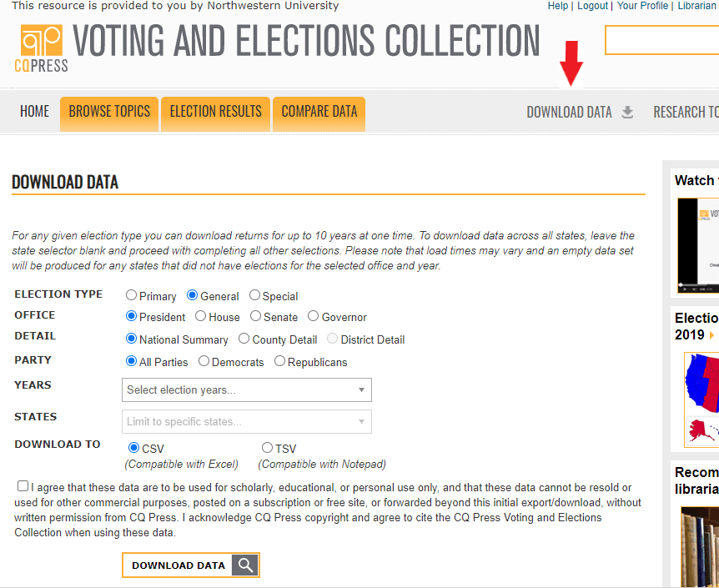Select the County Detail option

click(x=244, y=339)
